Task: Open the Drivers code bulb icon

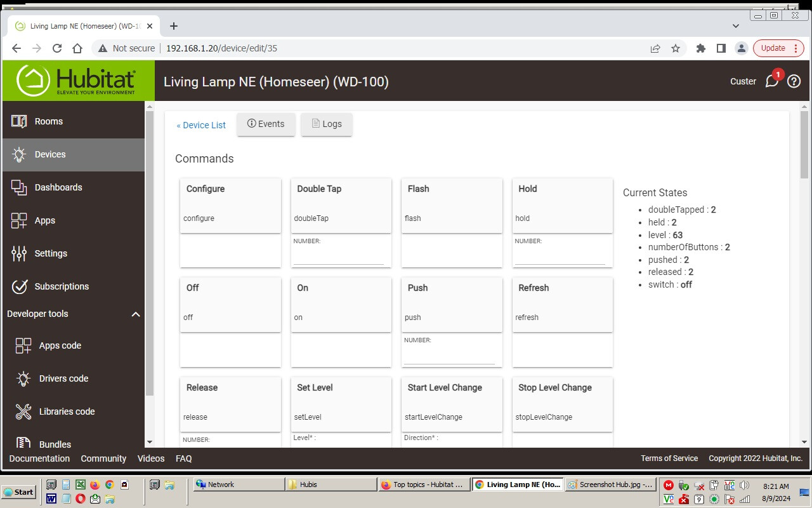Action: point(23,378)
